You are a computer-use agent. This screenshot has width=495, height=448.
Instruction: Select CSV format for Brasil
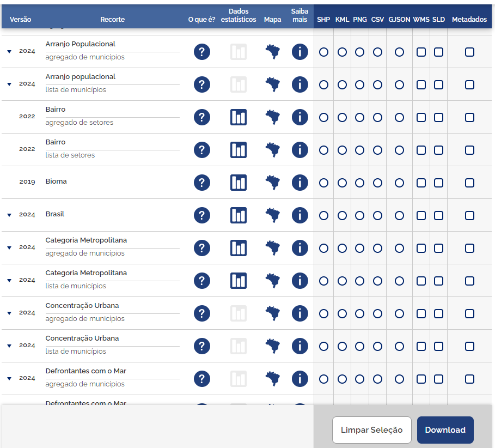click(377, 215)
